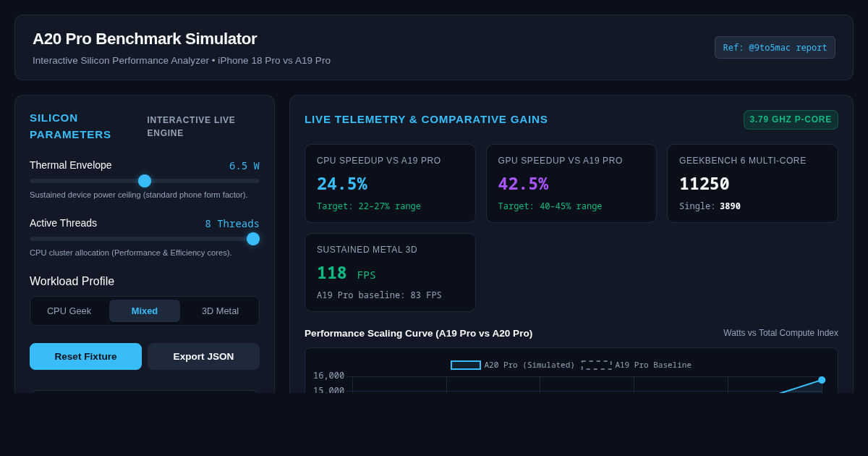The image size is (868, 456).
Task: Click the 16,000 y-axis label
Action: click(x=328, y=376)
